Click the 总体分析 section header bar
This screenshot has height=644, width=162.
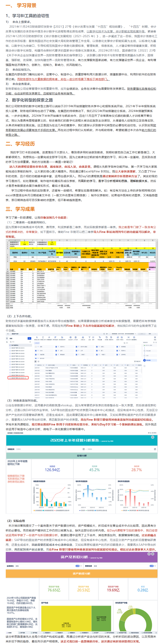(x=82, y=455)
